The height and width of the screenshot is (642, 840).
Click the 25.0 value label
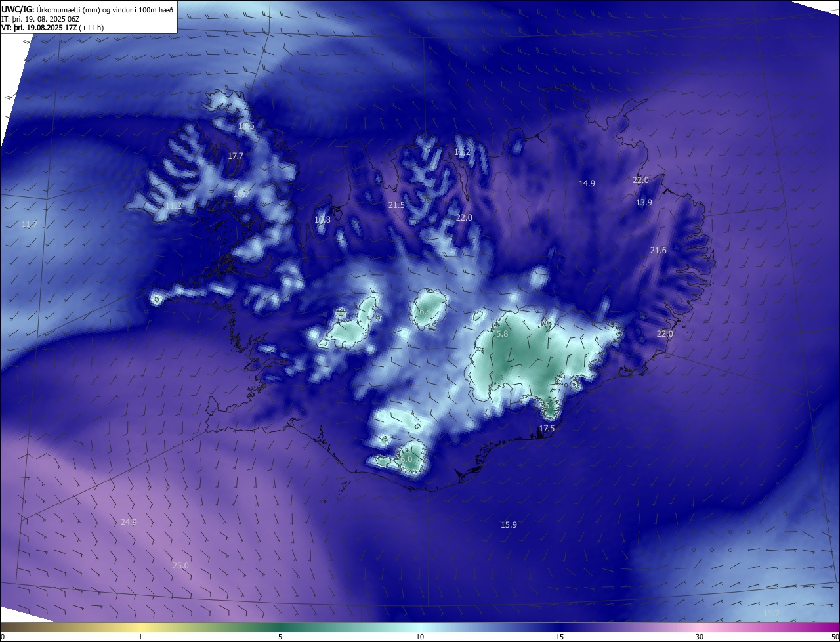[x=180, y=566]
